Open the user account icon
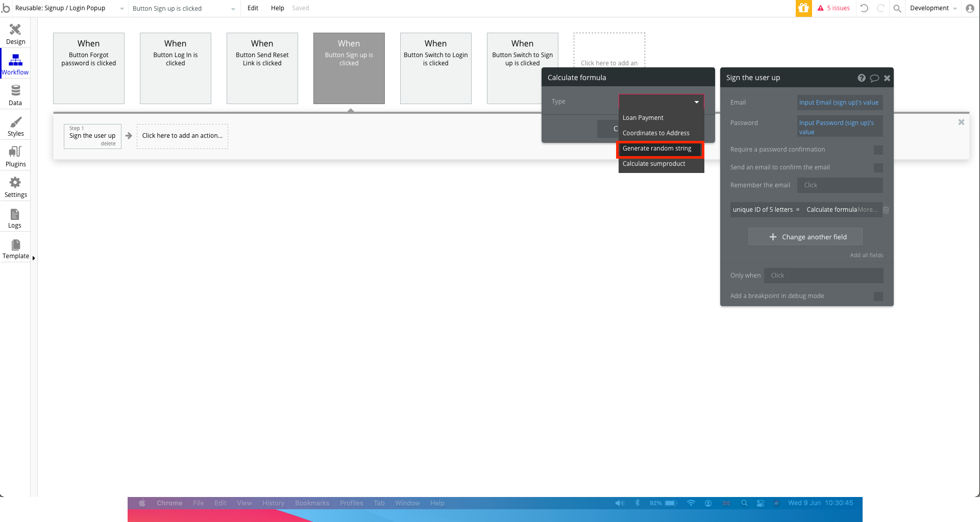 (970, 8)
